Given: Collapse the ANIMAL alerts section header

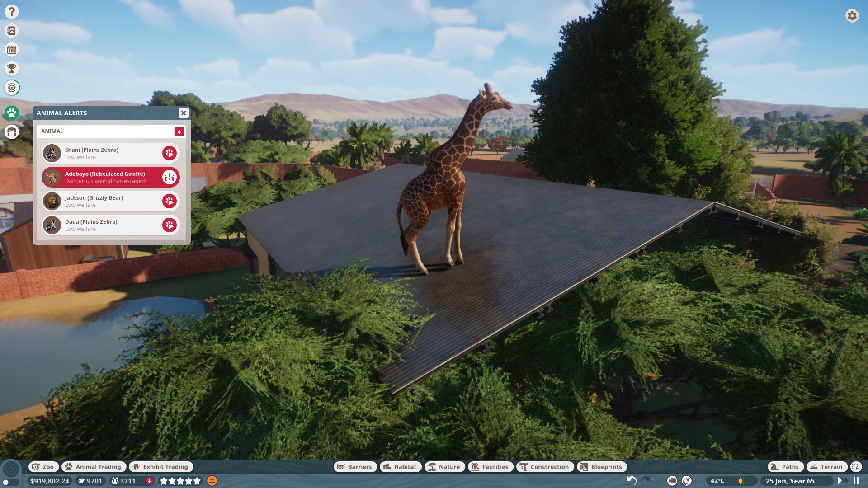Looking at the screenshot, I should [x=111, y=131].
